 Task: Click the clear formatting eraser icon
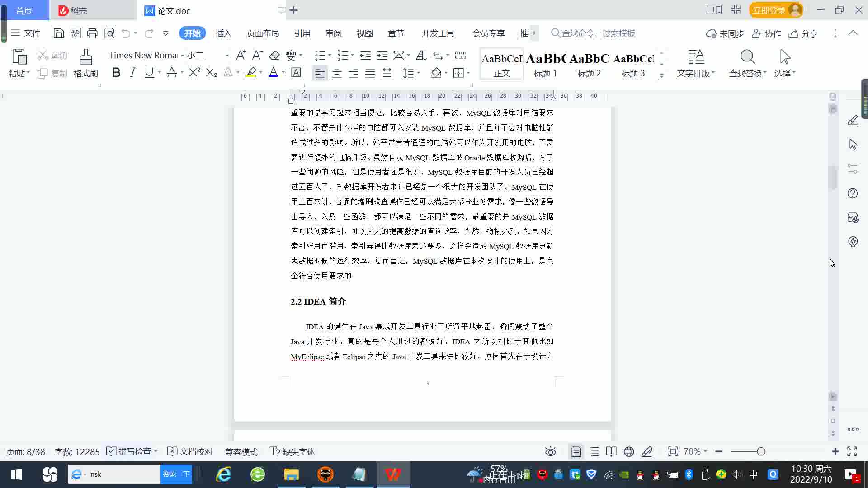tap(274, 55)
